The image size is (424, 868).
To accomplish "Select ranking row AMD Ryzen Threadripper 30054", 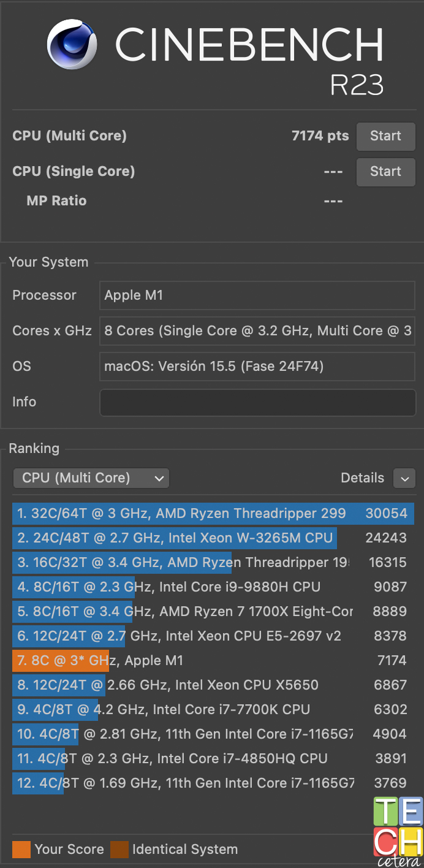I will coord(213,514).
